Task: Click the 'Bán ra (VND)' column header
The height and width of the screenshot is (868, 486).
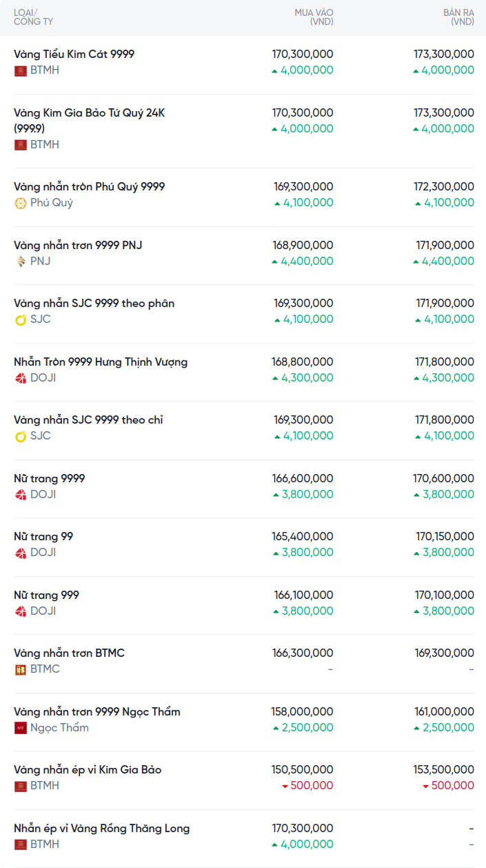Action: [458, 17]
